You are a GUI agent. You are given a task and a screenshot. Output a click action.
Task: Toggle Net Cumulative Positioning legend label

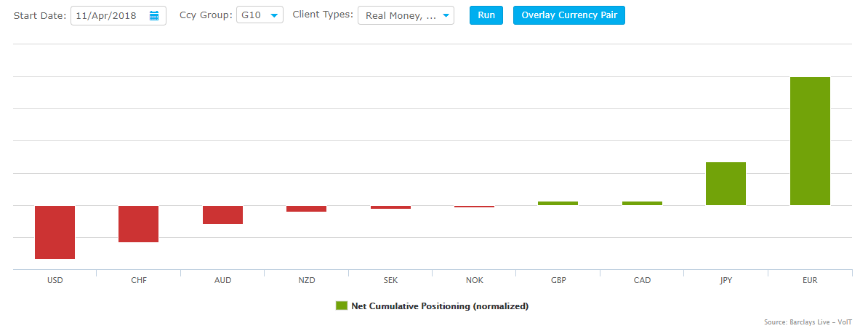pyautogui.click(x=440, y=306)
